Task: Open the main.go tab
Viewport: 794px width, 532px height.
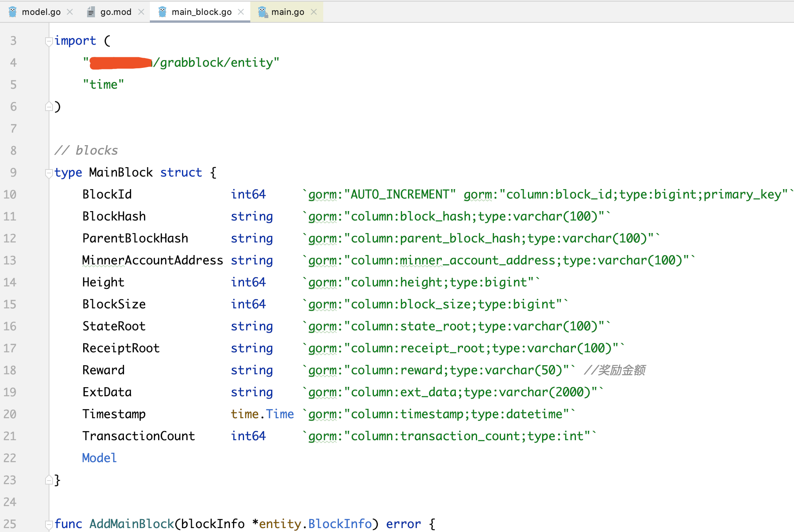Action: (x=288, y=12)
